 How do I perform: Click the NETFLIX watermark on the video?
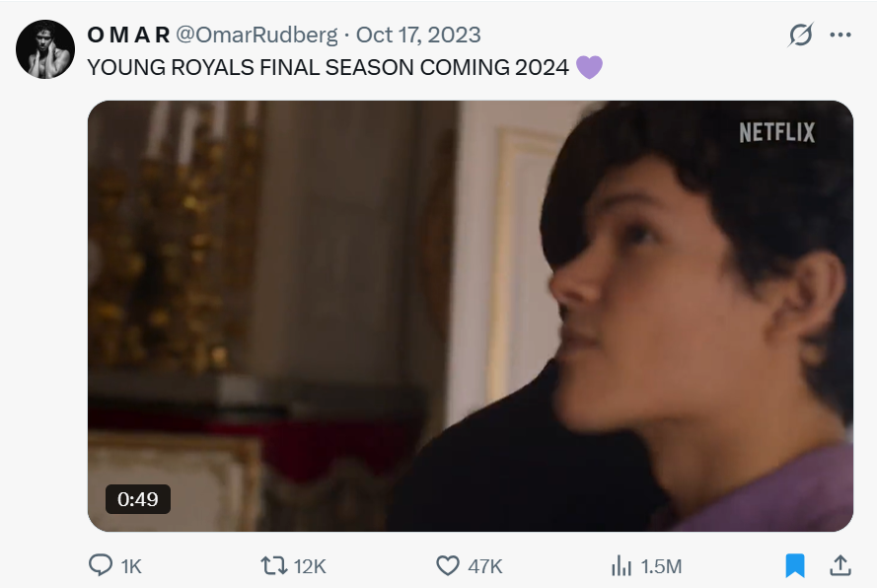777,132
